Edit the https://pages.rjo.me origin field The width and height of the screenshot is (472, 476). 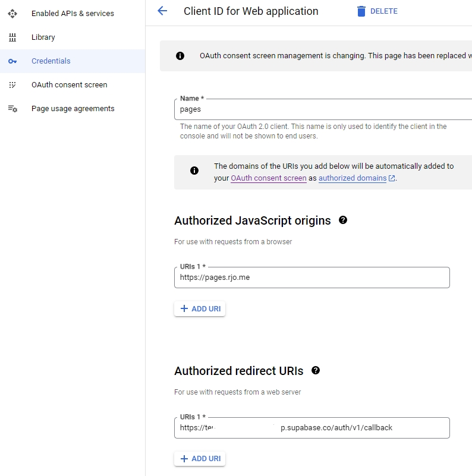311,278
